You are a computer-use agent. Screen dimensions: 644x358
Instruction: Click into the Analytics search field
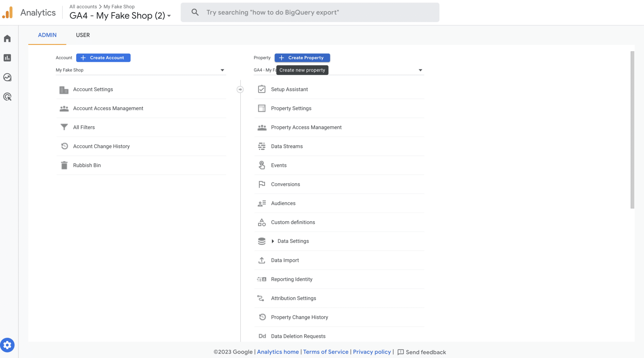pos(310,12)
